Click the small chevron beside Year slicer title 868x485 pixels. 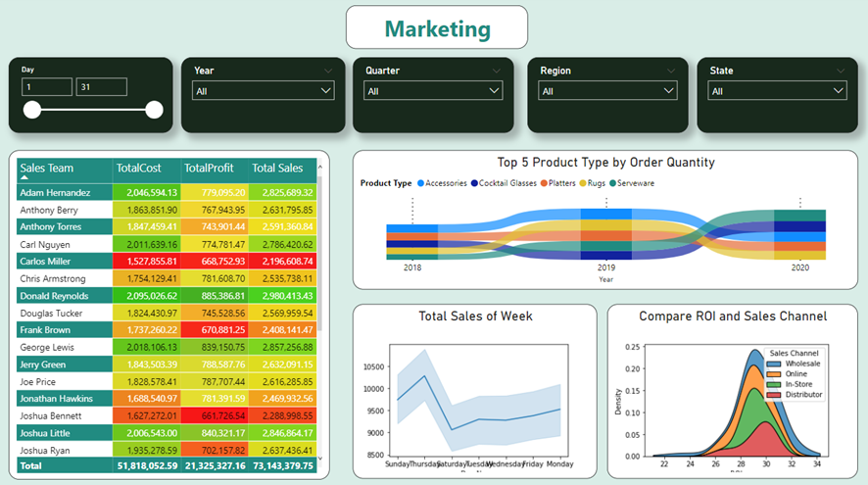click(x=327, y=71)
